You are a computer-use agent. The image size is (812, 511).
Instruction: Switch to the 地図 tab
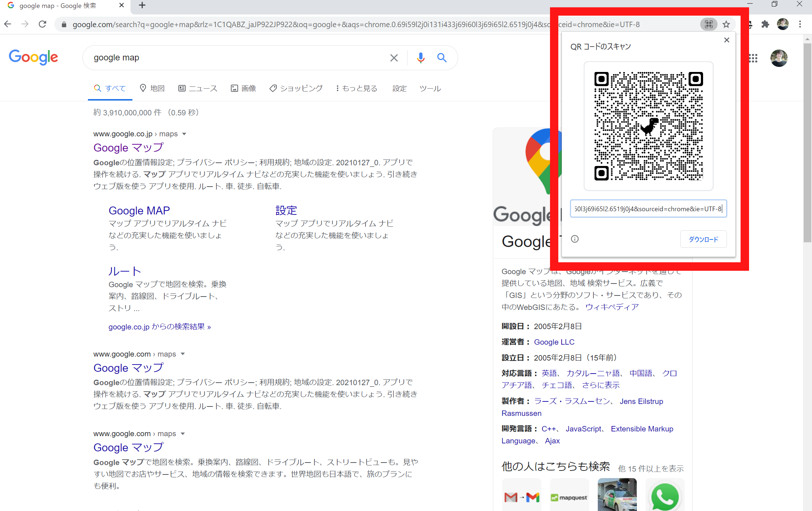[x=152, y=88]
